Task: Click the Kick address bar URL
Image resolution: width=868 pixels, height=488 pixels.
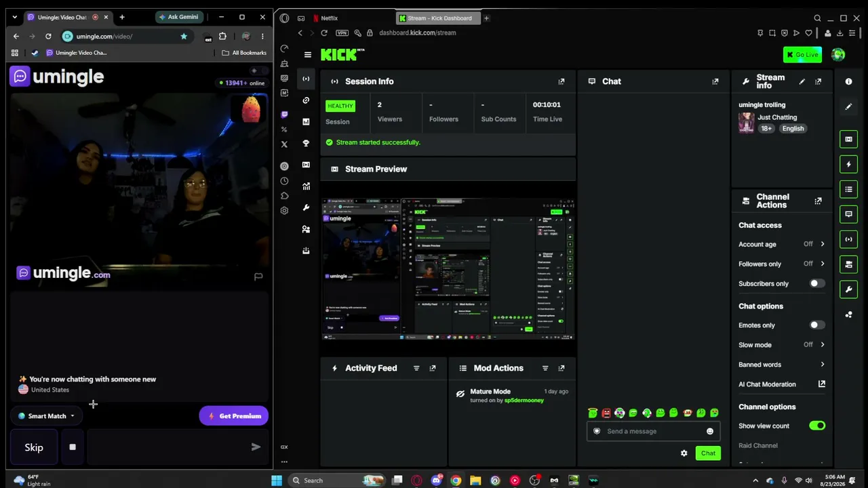Action: click(418, 33)
